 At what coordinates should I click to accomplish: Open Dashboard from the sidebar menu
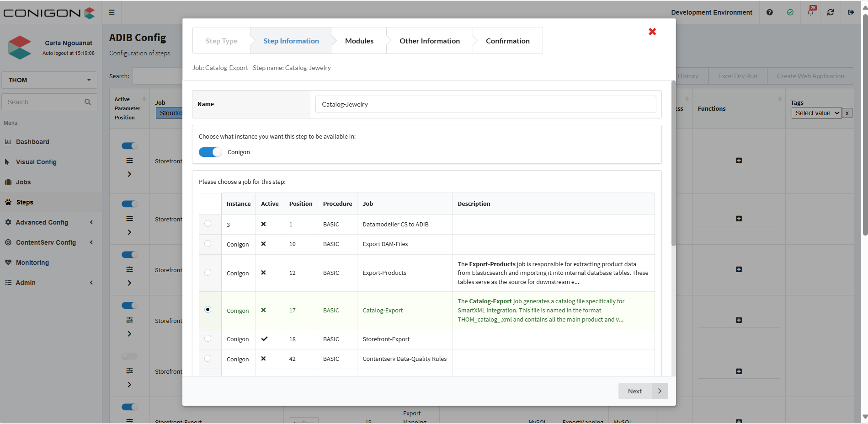click(x=32, y=142)
